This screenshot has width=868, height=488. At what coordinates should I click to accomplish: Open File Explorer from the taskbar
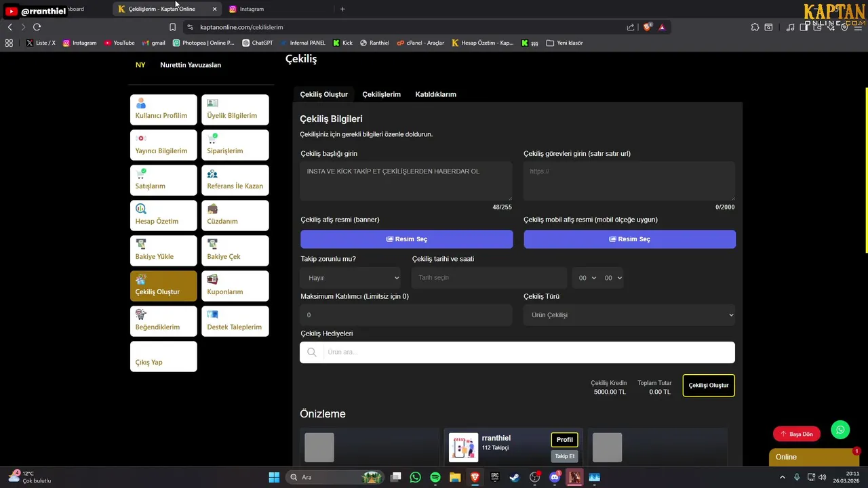pyautogui.click(x=455, y=477)
